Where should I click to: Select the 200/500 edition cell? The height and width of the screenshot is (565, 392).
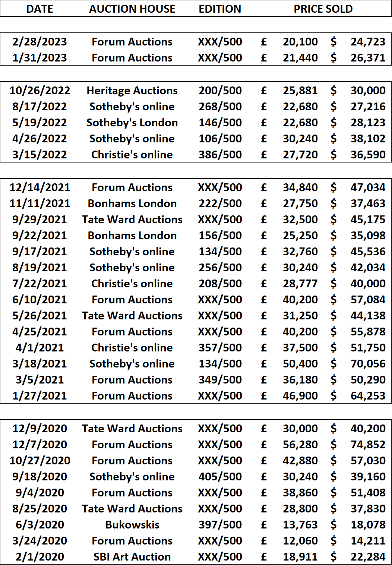pyautogui.click(x=220, y=91)
